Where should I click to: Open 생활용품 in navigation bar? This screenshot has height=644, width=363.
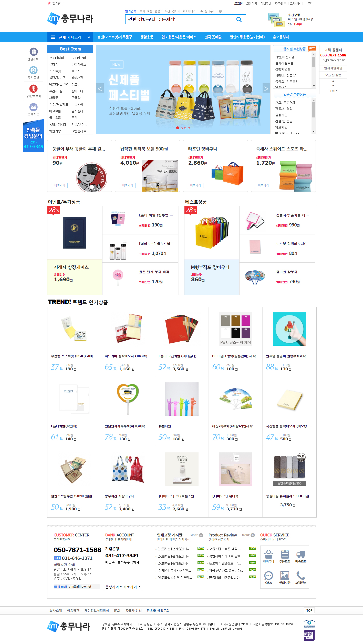click(147, 37)
